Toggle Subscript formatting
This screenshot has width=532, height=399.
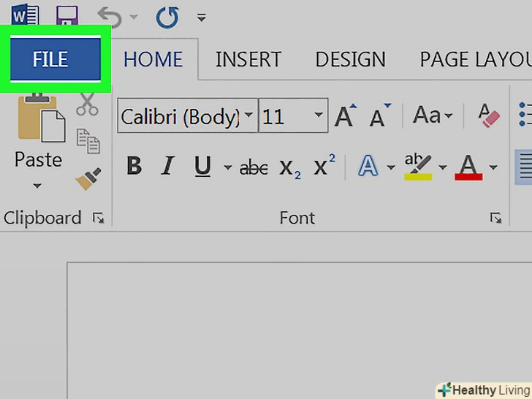(290, 168)
